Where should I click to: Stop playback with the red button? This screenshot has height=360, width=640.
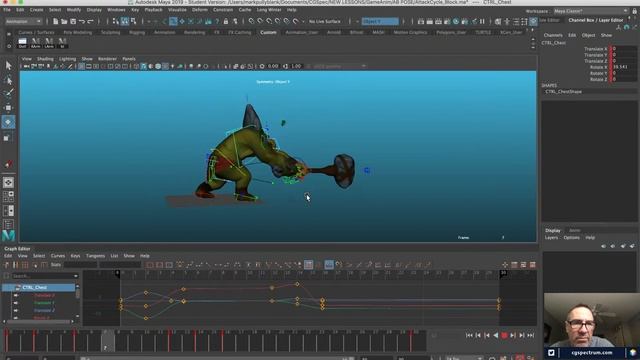pyautogui.click(x=504, y=335)
